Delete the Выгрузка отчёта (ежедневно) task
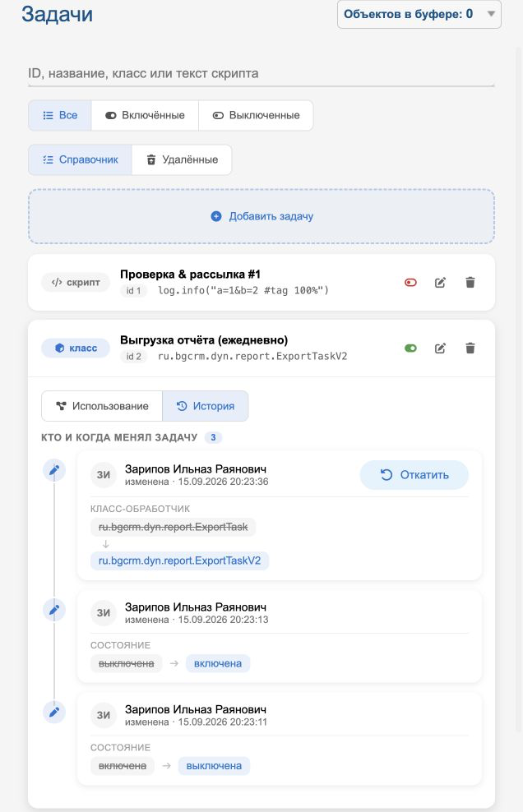 pos(470,348)
